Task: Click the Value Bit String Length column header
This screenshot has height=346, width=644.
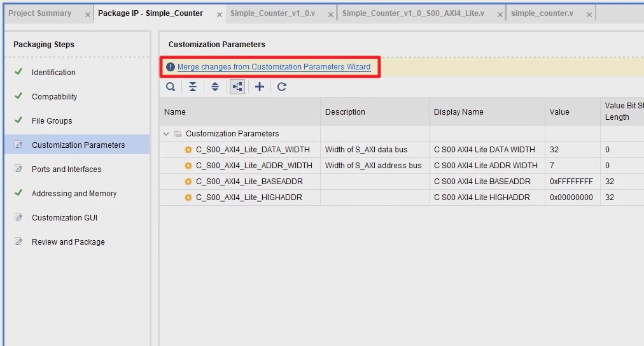Action: click(x=622, y=112)
